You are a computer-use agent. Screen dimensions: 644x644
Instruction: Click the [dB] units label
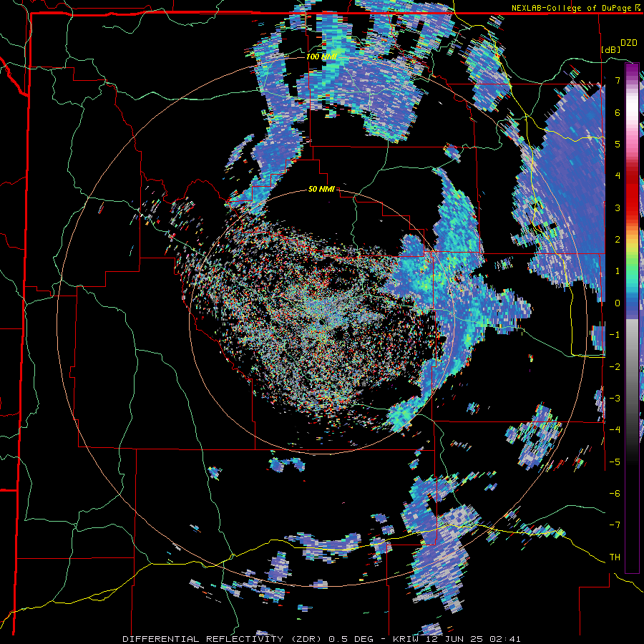point(611,49)
